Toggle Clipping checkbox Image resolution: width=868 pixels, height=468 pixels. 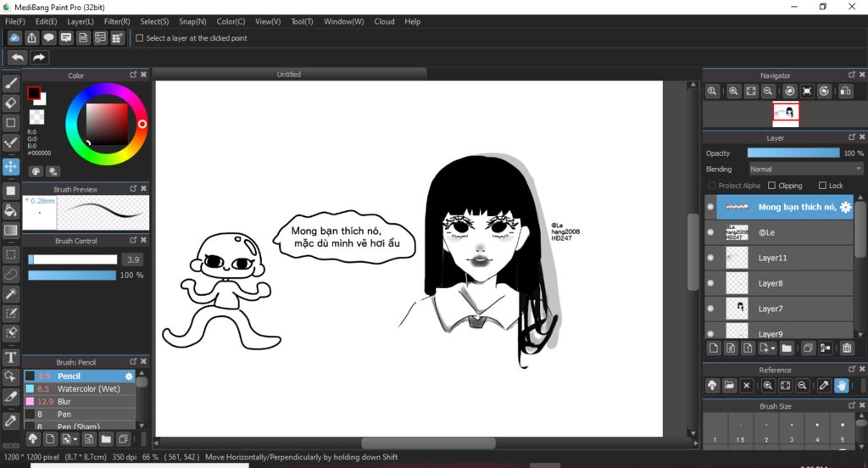pos(771,186)
